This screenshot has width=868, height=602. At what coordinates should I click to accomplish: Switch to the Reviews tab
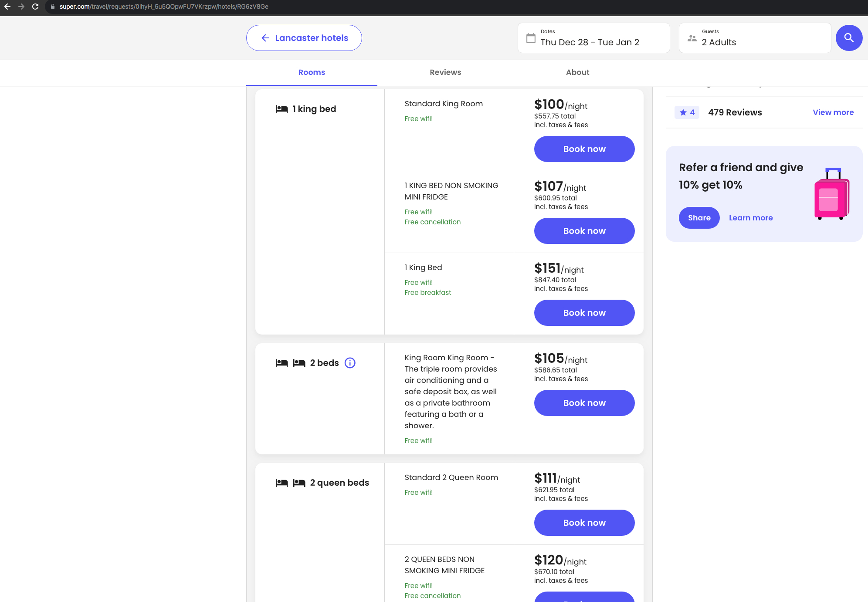445,72
